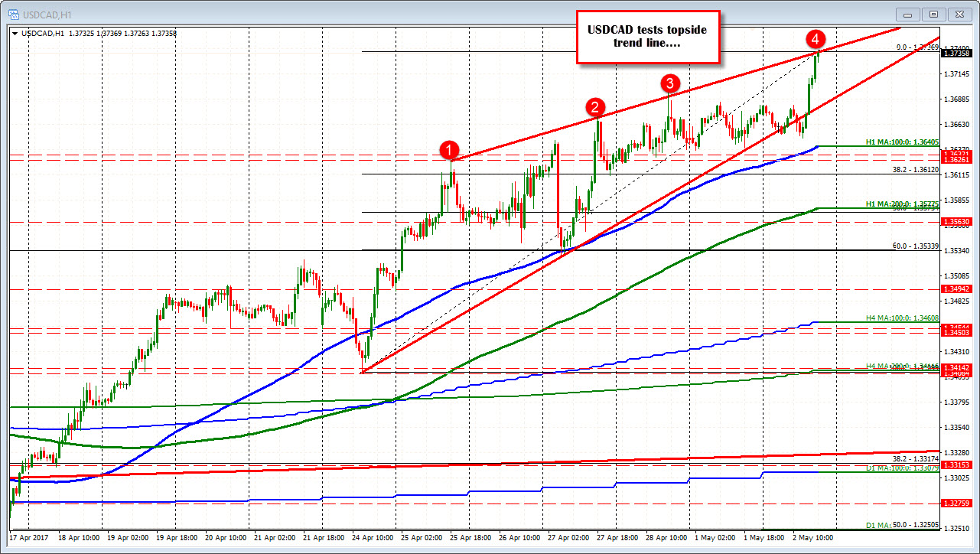This screenshot has width=980, height=554.
Task: Select the red price tag 1.34942
Action: [x=958, y=288]
